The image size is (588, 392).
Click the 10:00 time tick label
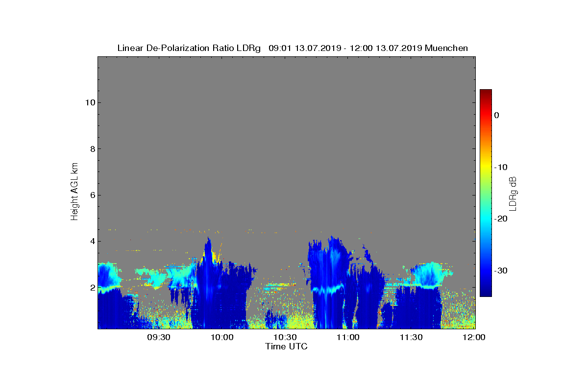tap(222, 337)
